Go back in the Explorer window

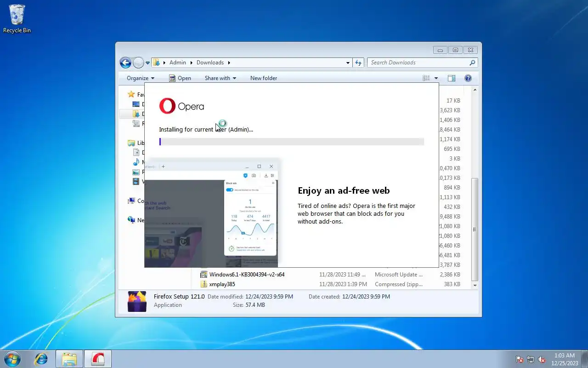(x=125, y=63)
